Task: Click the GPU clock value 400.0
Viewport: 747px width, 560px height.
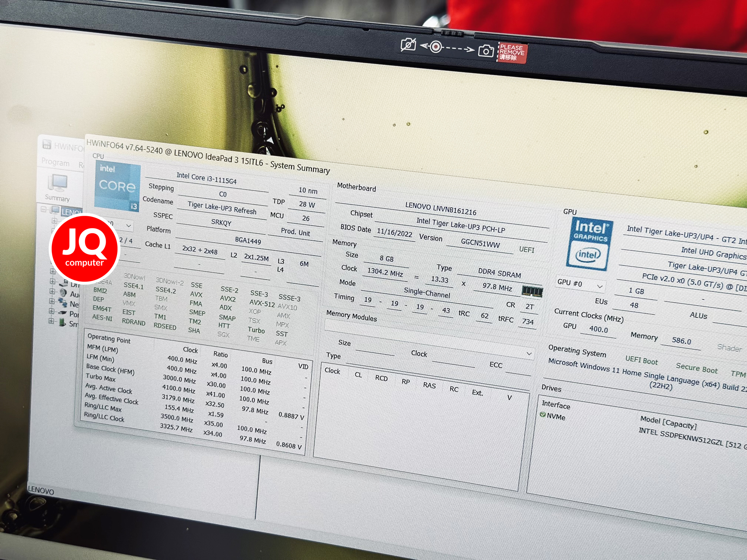Action: [598, 329]
